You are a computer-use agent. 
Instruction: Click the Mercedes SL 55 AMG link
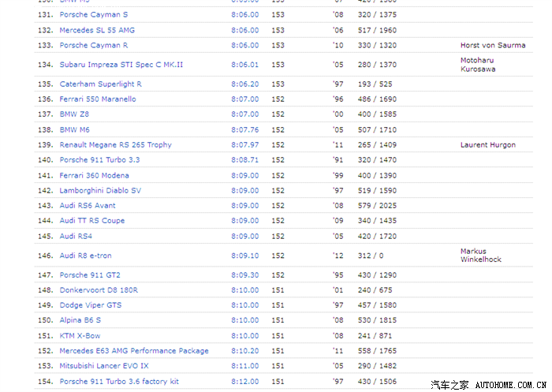tap(97, 30)
